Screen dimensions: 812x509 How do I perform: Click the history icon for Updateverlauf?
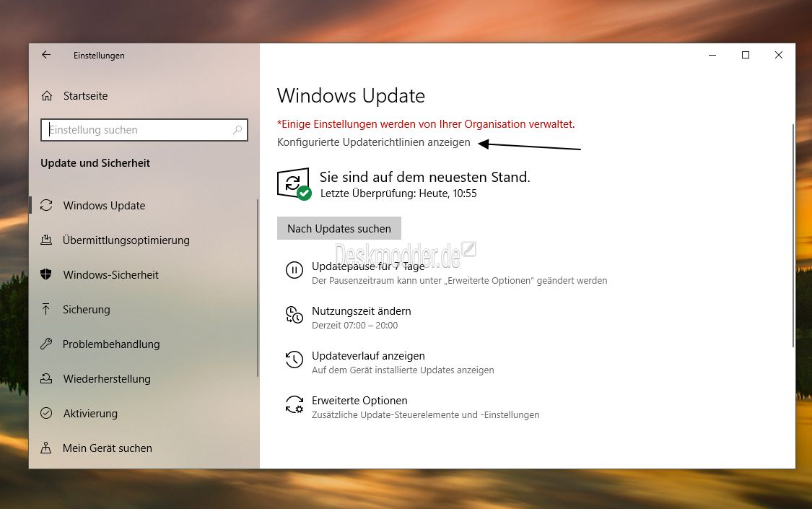coord(294,360)
